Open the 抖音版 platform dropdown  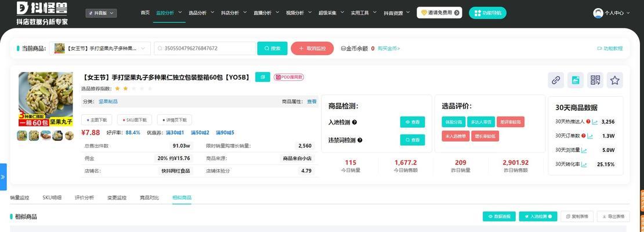point(101,13)
